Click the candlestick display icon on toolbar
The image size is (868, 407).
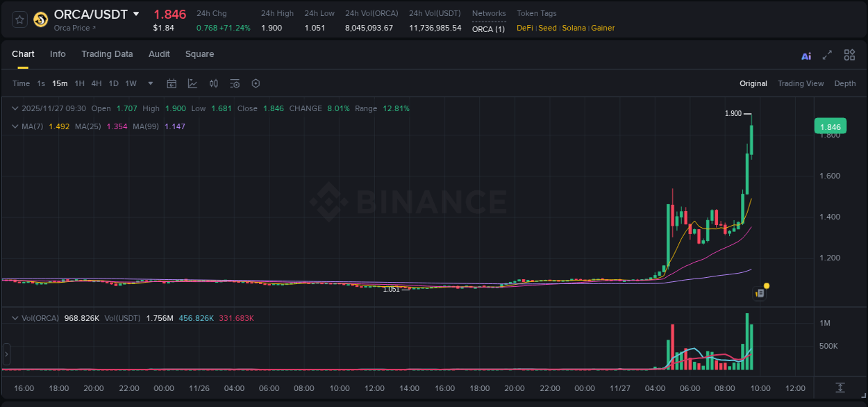[213, 83]
